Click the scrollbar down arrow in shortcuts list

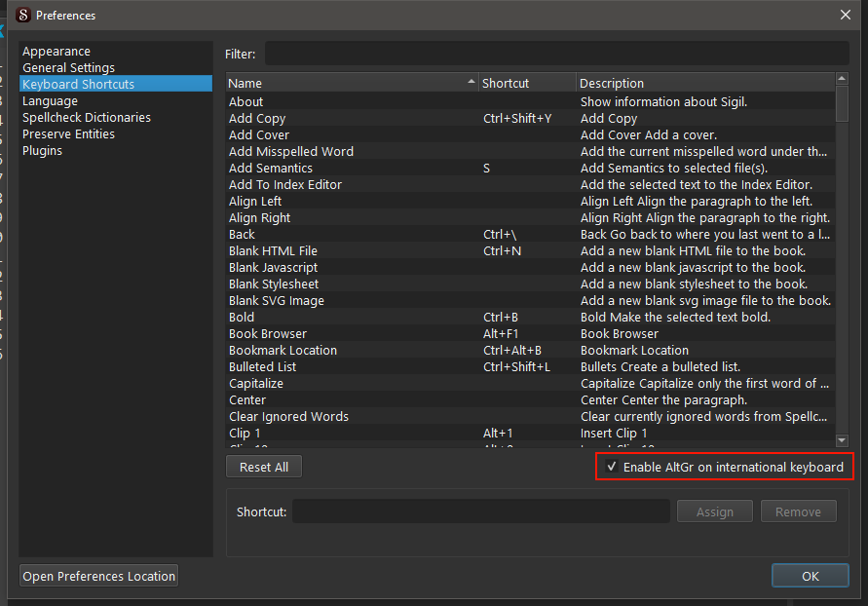coord(842,440)
